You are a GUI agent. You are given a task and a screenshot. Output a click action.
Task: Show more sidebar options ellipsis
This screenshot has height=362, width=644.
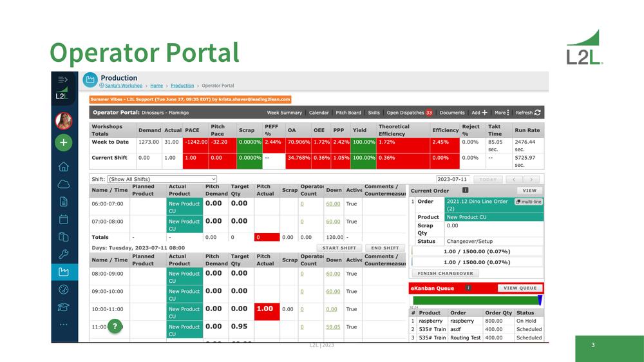[63, 324]
